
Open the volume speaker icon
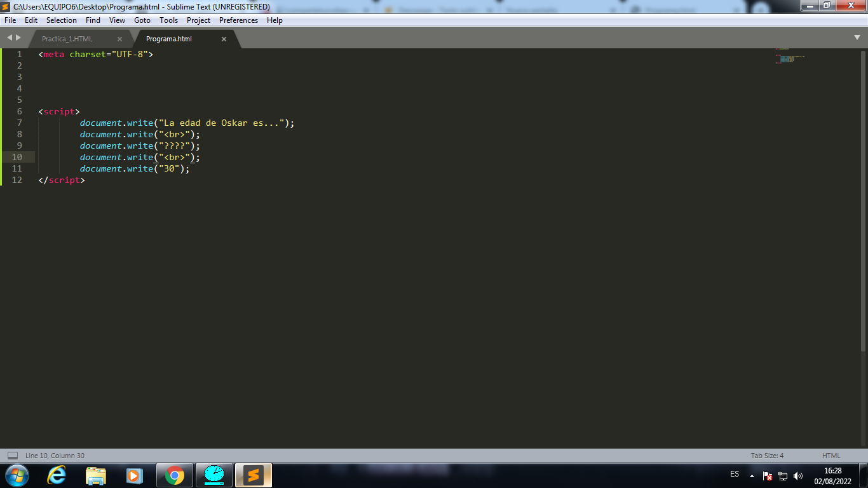[x=798, y=475]
